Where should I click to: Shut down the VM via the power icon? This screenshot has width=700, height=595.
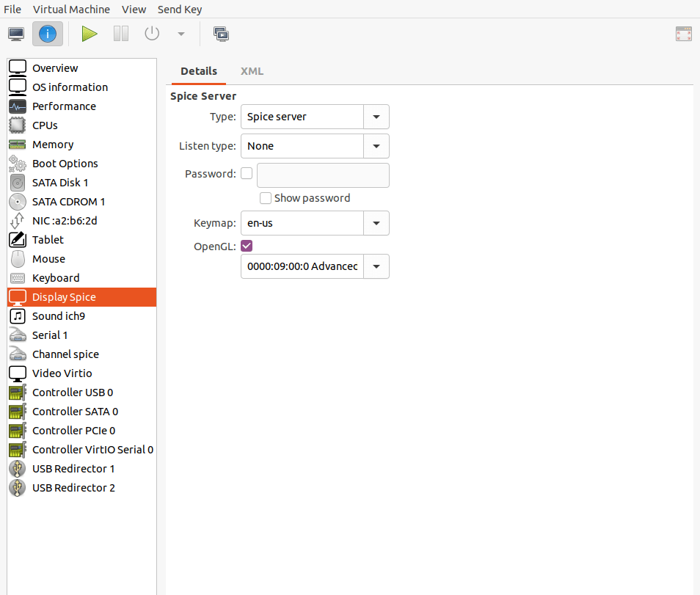click(151, 33)
